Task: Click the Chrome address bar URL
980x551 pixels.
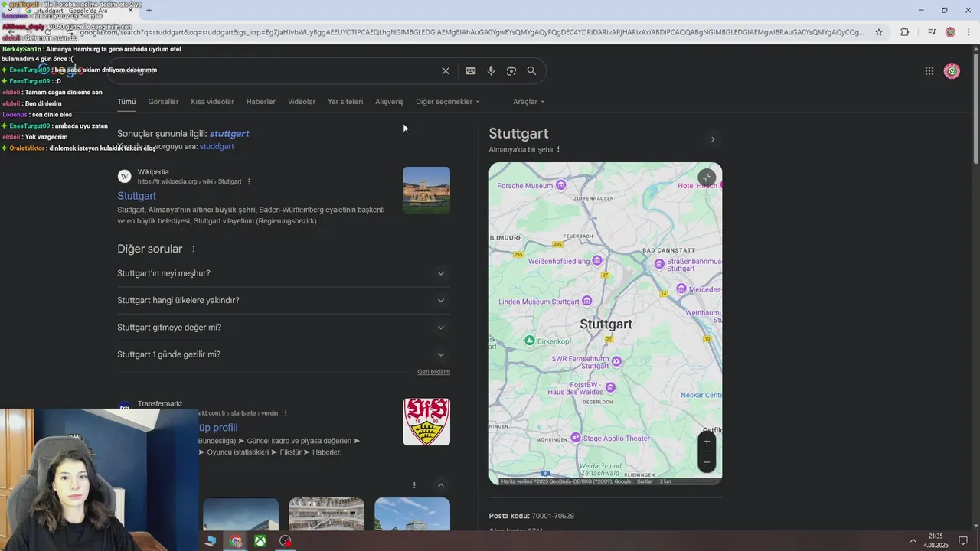Action: pyautogui.click(x=472, y=32)
